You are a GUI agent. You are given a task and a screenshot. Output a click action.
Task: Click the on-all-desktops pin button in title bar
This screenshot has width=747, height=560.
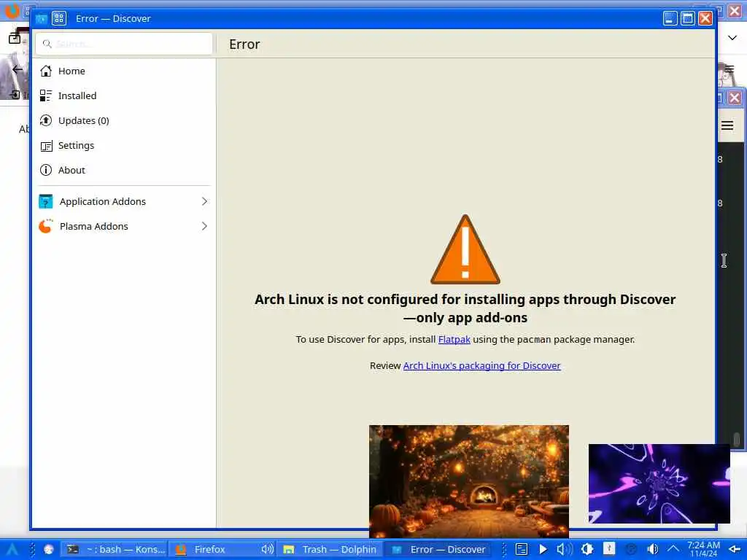tap(59, 18)
